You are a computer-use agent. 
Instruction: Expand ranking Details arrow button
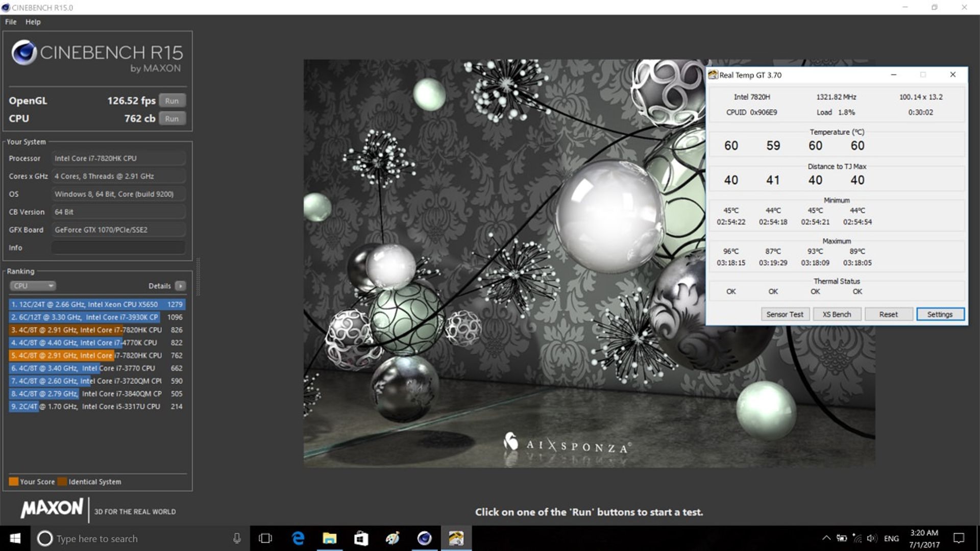click(x=180, y=286)
